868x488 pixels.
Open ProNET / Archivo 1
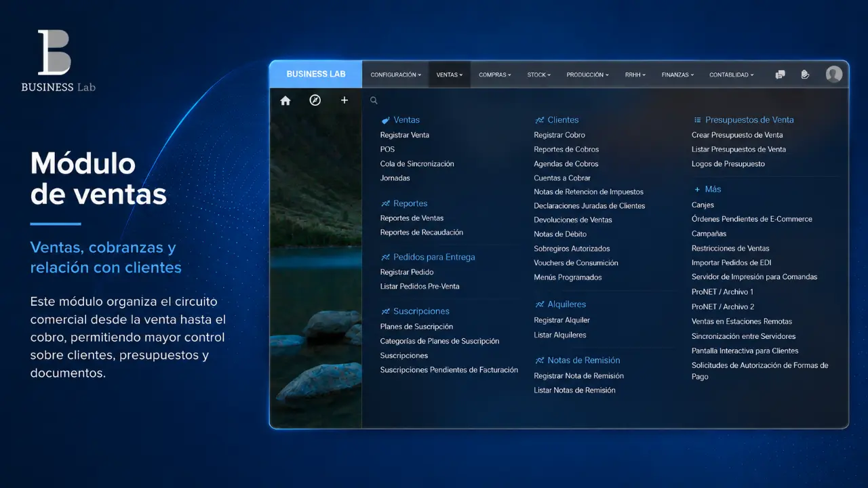point(723,292)
